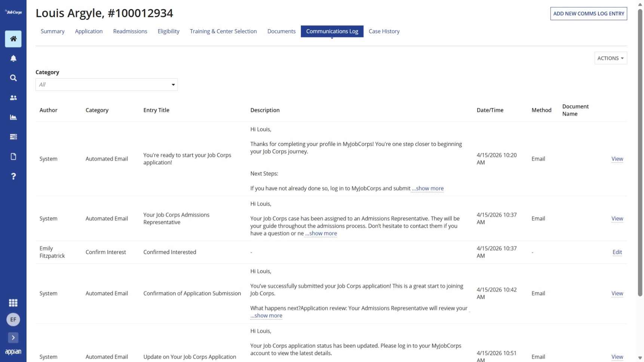Click the '4/15/2026 10:42 AM' date cell
This screenshot has height=362, width=644.
click(496, 293)
